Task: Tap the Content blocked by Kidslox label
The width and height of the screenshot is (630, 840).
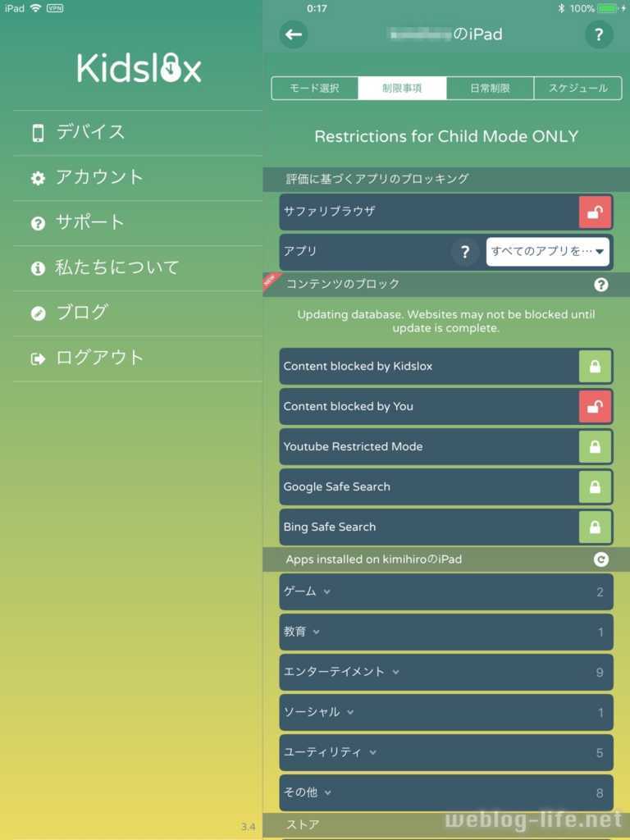Action: pyautogui.click(x=358, y=367)
